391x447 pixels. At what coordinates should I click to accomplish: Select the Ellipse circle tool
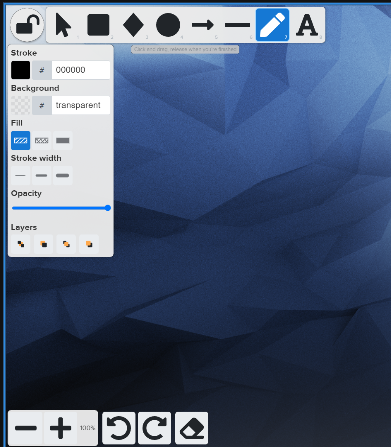coord(168,25)
